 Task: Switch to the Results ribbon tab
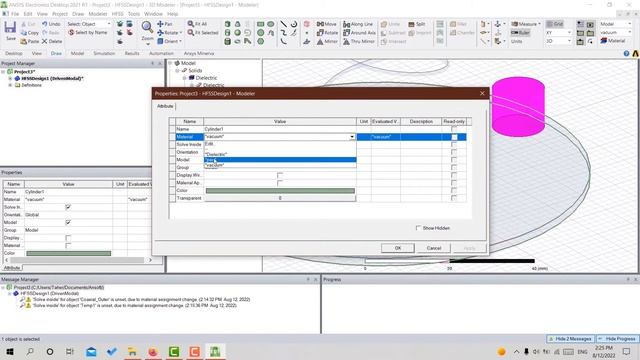pyautogui.click(x=132, y=53)
